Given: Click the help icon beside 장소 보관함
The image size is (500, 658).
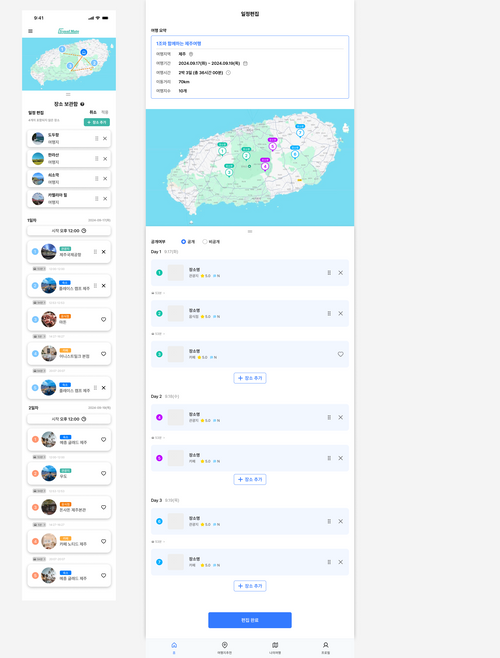Looking at the screenshot, I should point(82,104).
